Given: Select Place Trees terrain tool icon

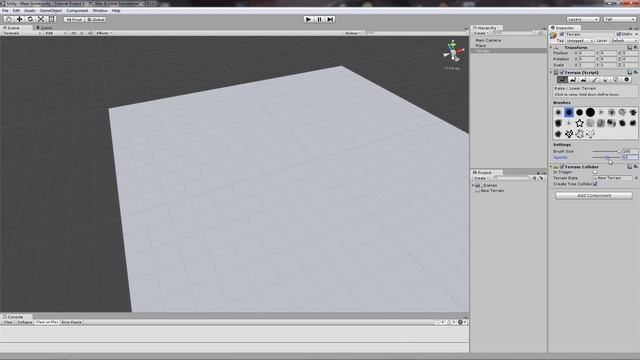Looking at the screenshot, I should click(605, 80).
